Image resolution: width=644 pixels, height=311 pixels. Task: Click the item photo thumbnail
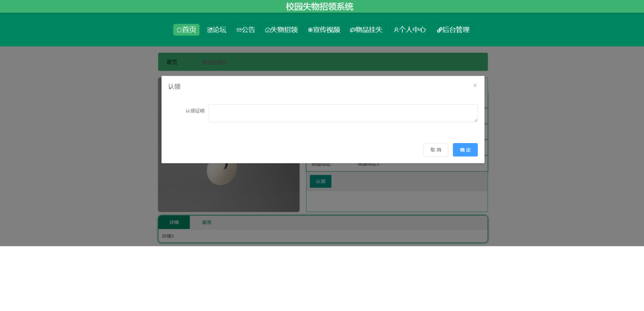(x=229, y=187)
